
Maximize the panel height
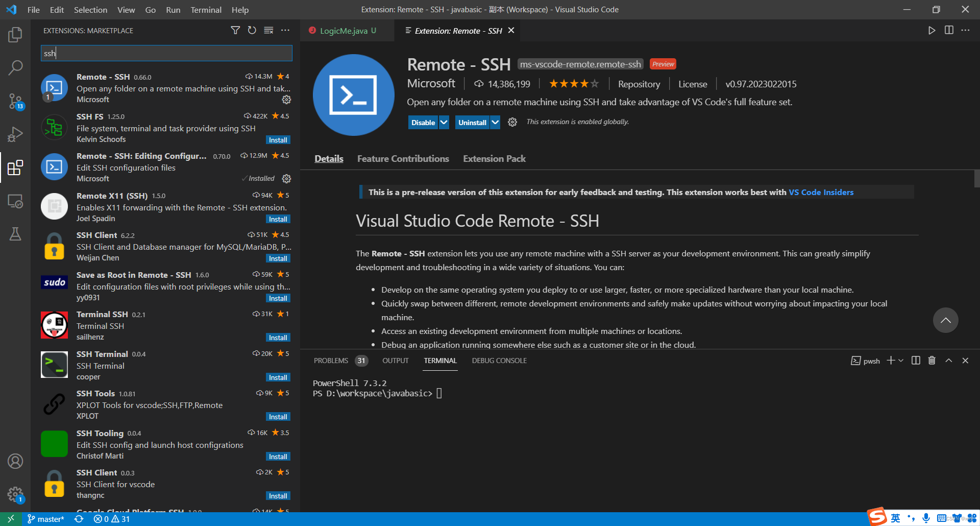(948, 361)
